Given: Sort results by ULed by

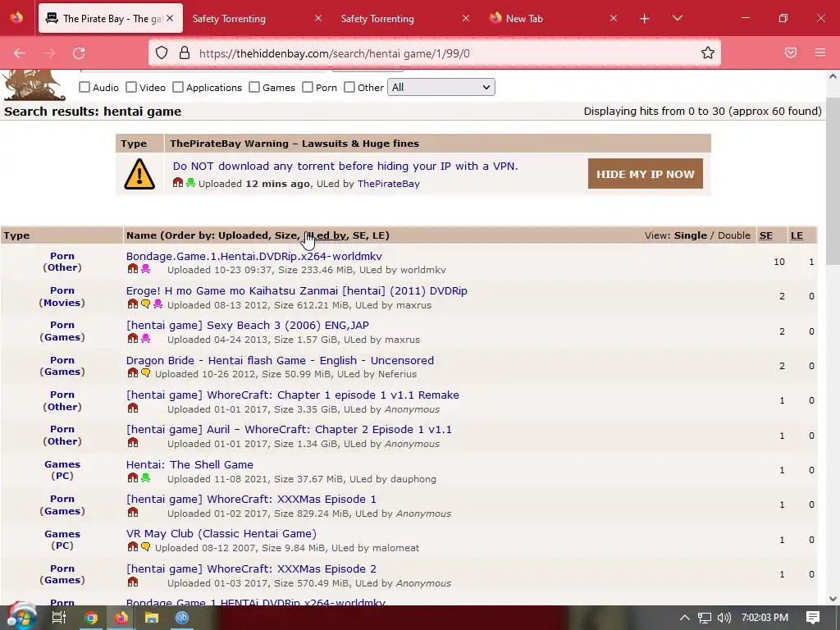Looking at the screenshot, I should [325, 235].
